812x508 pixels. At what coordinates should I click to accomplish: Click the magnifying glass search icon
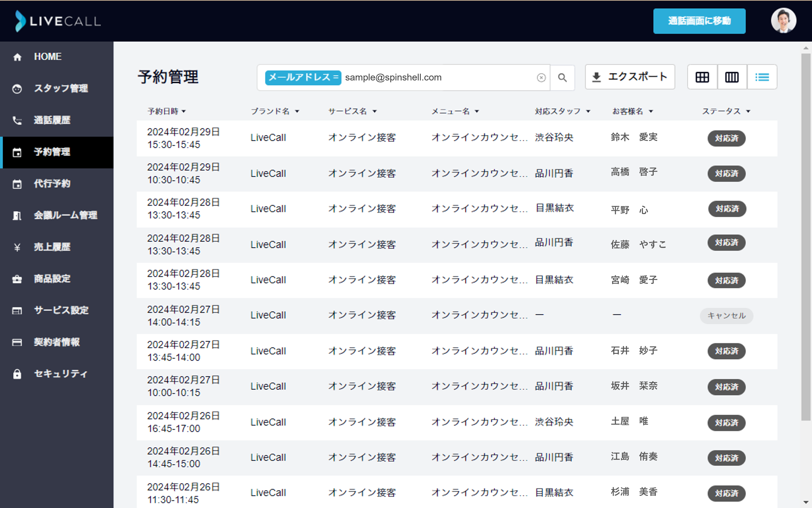pyautogui.click(x=562, y=78)
